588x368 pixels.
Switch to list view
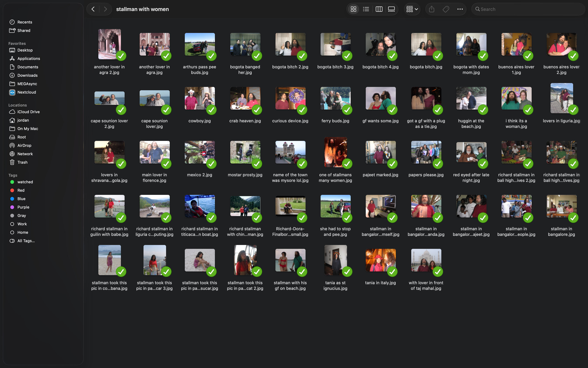point(366,9)
